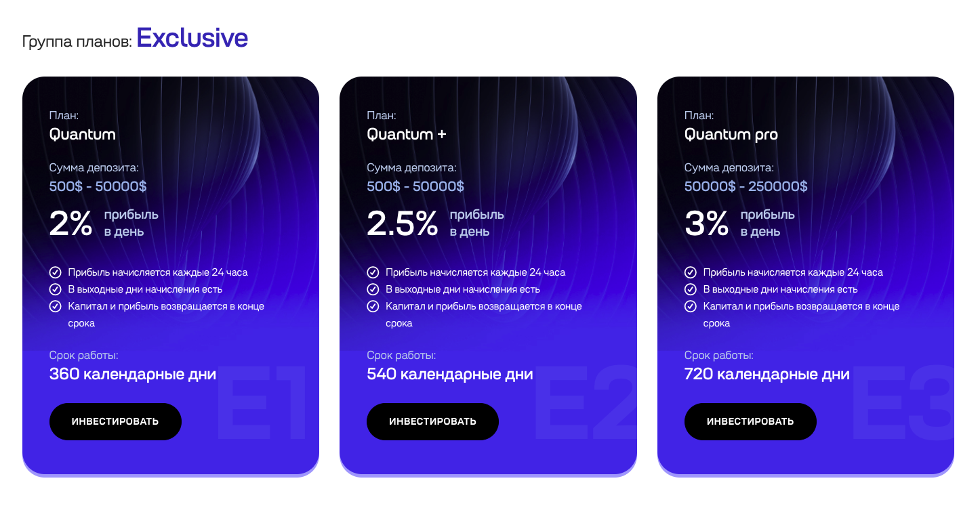Screen dimensions: 980x506
Task: Click Quantum + card's 24-hour profit checkmark icon
Action: click(x=373, y=272)
